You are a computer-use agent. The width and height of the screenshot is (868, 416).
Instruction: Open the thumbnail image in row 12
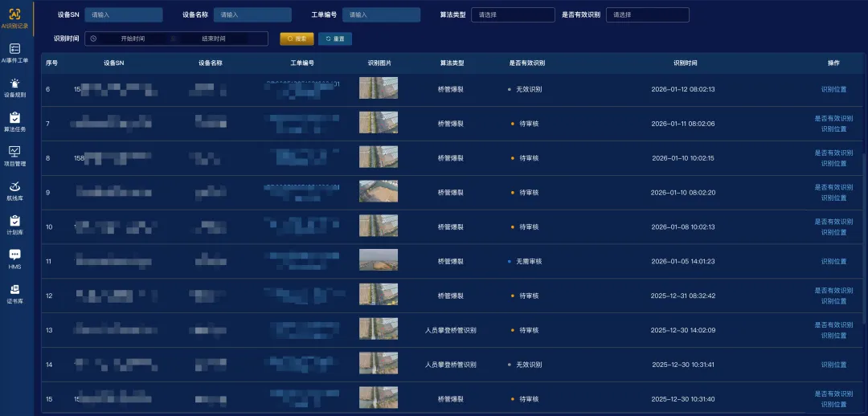pyautogui.click(x=378, y=294)
